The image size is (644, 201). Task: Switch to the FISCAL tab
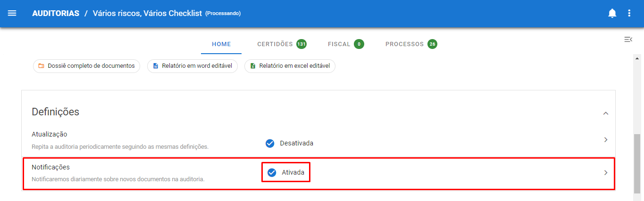point(339,44)
